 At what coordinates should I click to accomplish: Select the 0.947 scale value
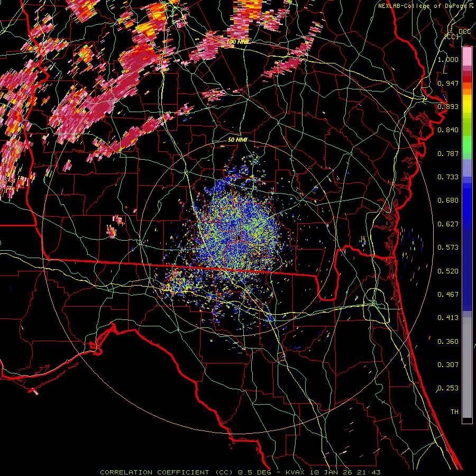point(448,83)
